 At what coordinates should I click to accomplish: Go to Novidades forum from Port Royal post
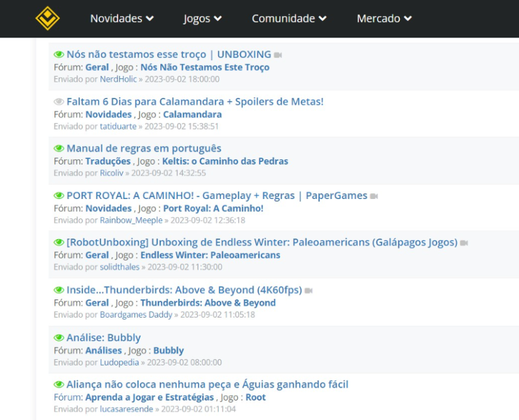tap(108, 209)
